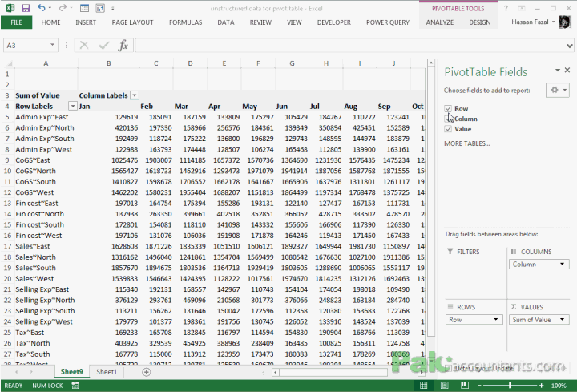Click the zoom slider handle

pos(510,386)
